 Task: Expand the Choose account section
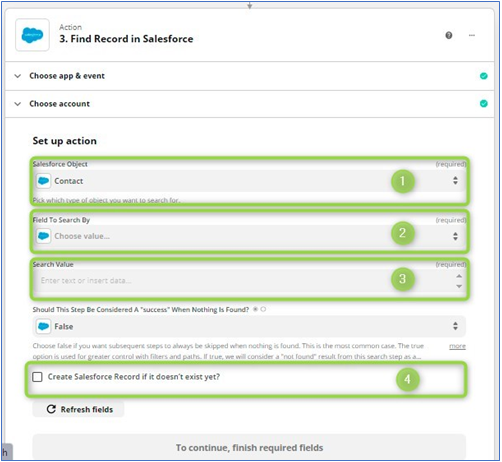click(x=18, y=104)
